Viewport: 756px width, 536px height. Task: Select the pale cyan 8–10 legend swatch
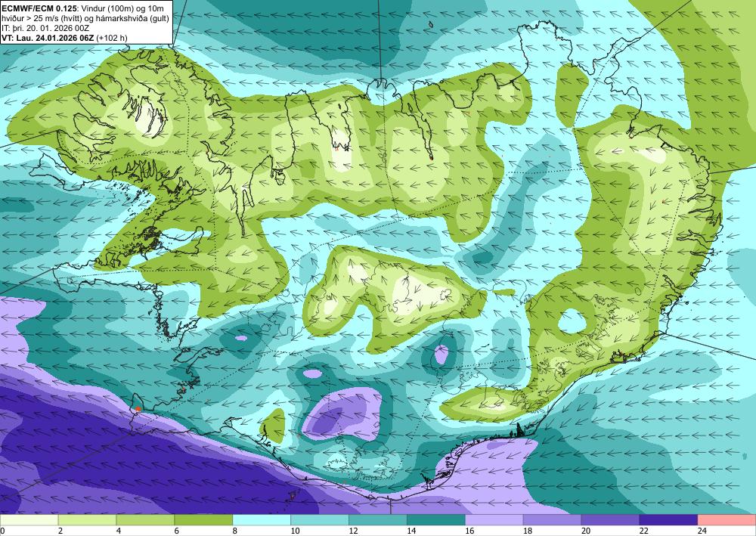[x=262, y=520]
